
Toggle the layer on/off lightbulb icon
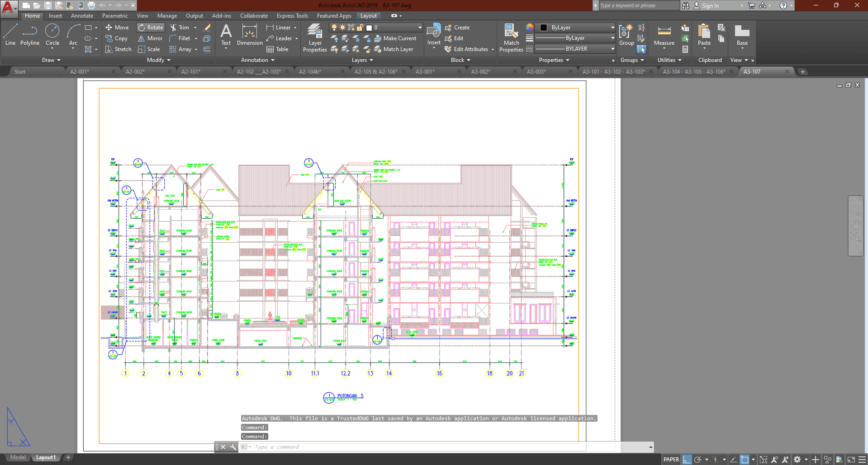point(334,28)
